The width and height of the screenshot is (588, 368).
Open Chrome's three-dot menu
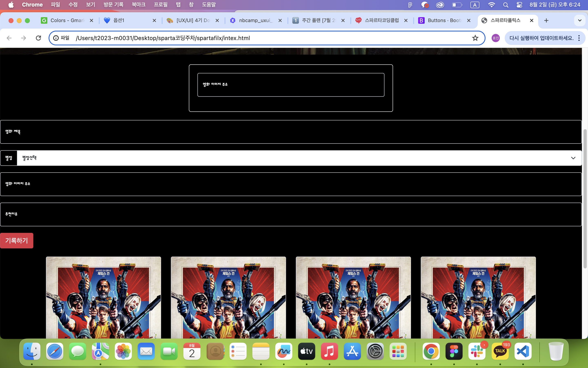click(x=579, y=38)
